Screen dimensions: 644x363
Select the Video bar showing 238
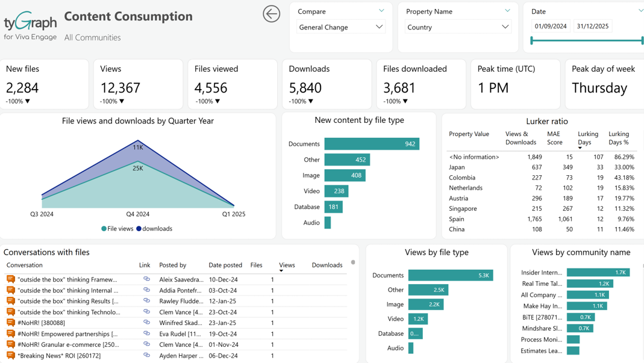pos(336,191)
